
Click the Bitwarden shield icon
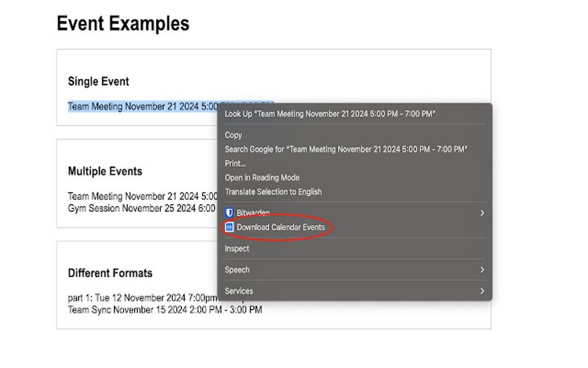229,213
